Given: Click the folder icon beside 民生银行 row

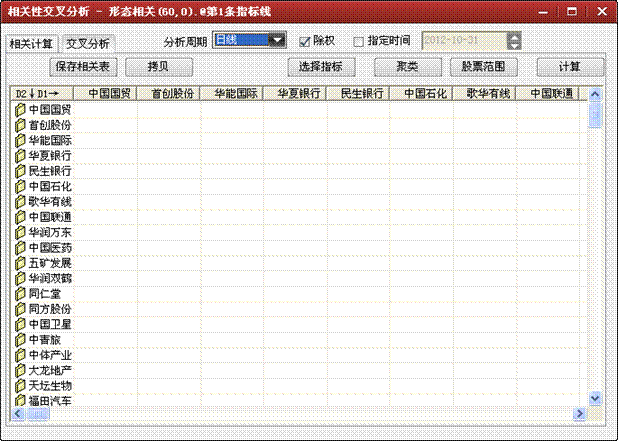Looking at the screenshot, I should 20,171.
